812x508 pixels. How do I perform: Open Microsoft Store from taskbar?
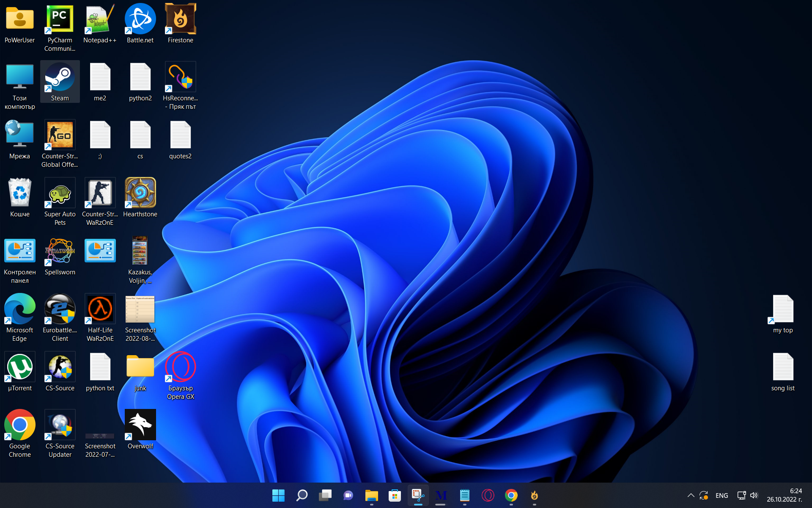[x=395, y=495]
